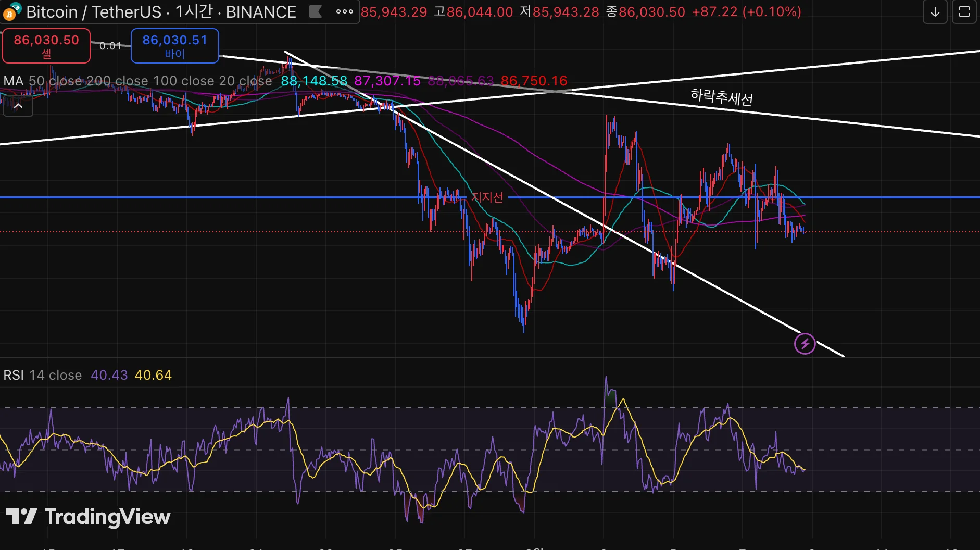This screenshot has height=550, width=980.
Task: Click the red MA value 86,750.16
Action: click(534, 81)
